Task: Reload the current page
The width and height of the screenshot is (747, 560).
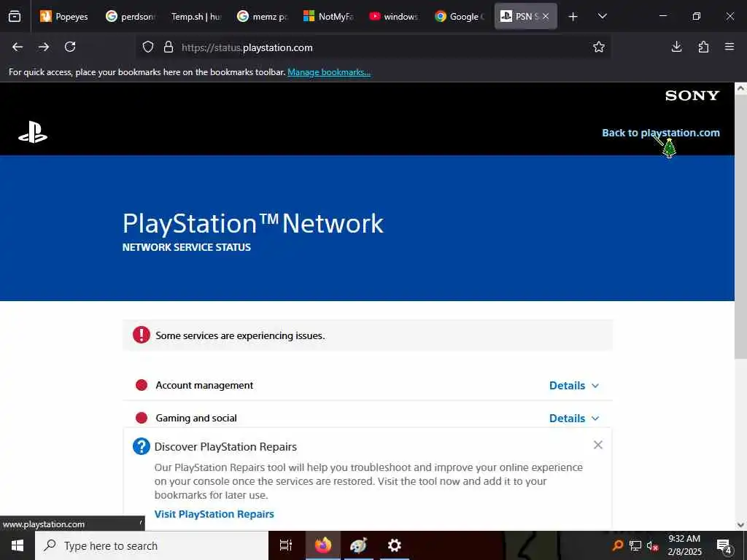Action: pyautogui.click(x=70, y=47)
